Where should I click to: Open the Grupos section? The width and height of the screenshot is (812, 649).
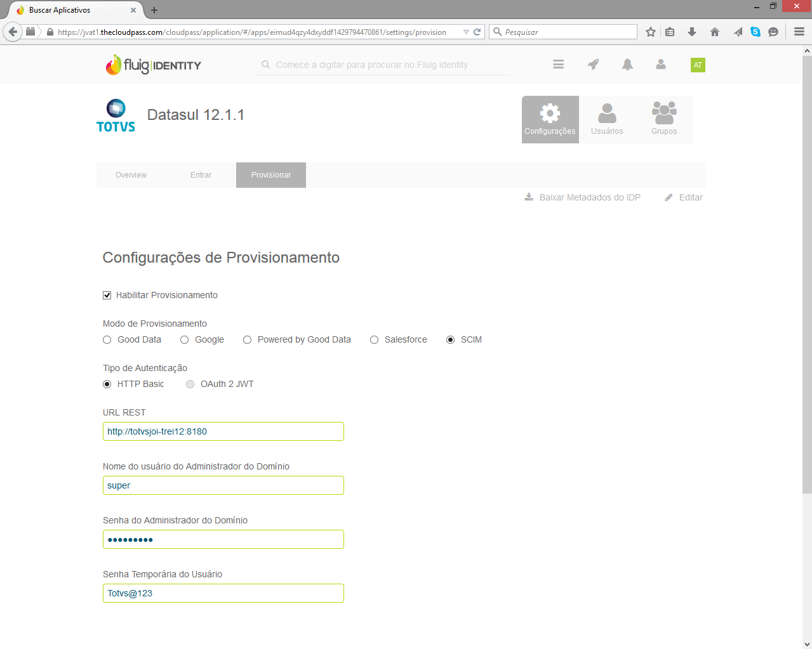(x=664, y=119)
